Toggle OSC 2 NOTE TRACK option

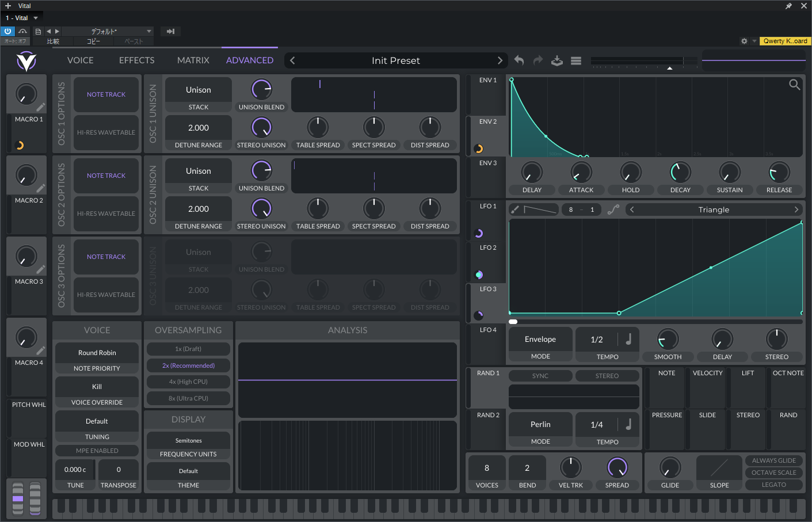(106, 176)
